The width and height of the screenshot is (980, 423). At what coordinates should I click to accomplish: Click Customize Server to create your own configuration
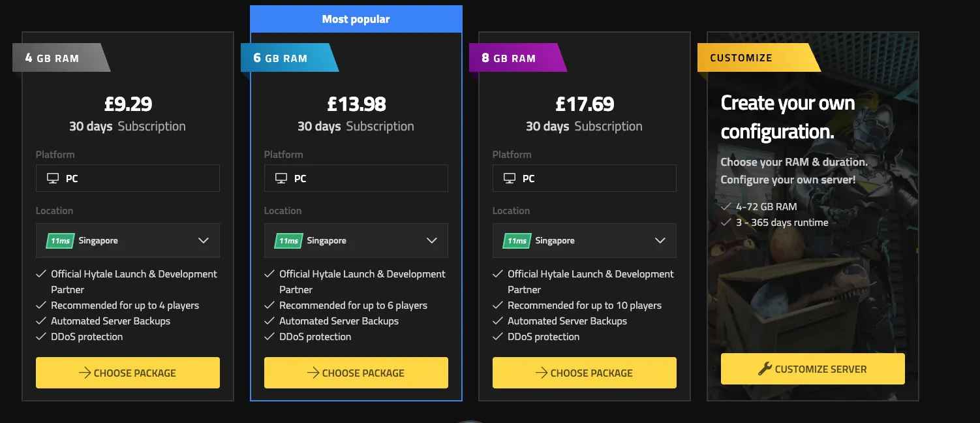click(x=812, y=369)
